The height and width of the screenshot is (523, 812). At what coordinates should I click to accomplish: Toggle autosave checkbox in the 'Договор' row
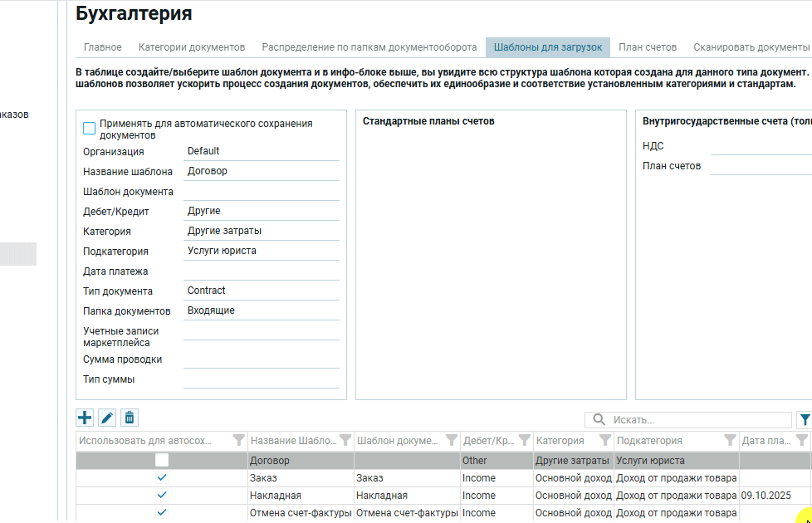pos(162,460)
